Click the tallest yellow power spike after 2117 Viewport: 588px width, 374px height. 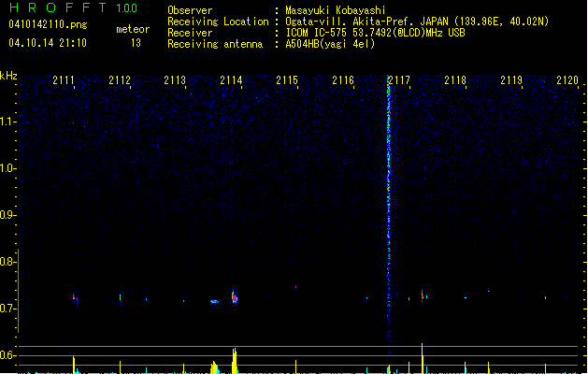[x=423, y=358]
